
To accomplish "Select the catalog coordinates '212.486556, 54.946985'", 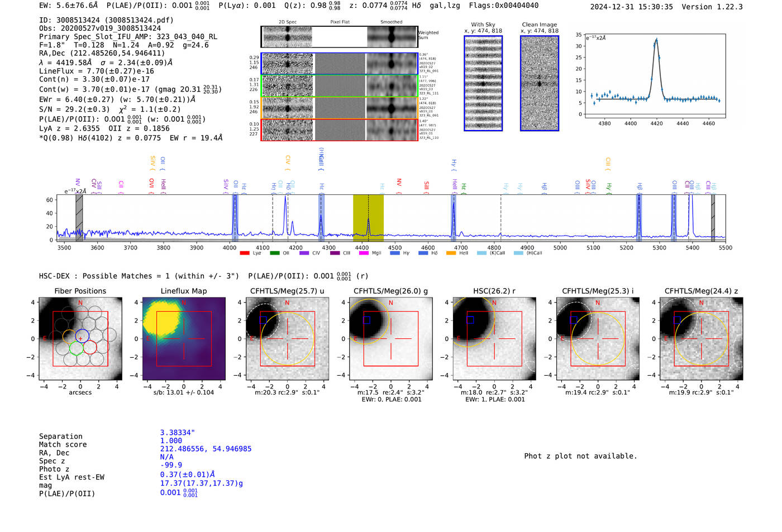I will tap(206, 449).
